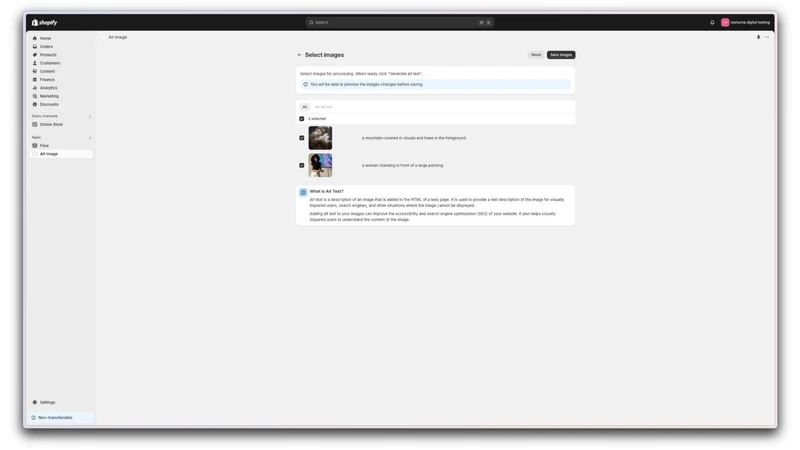Expand the Sales channels chevron
800x450 pixels.
[x=90, y=116]
